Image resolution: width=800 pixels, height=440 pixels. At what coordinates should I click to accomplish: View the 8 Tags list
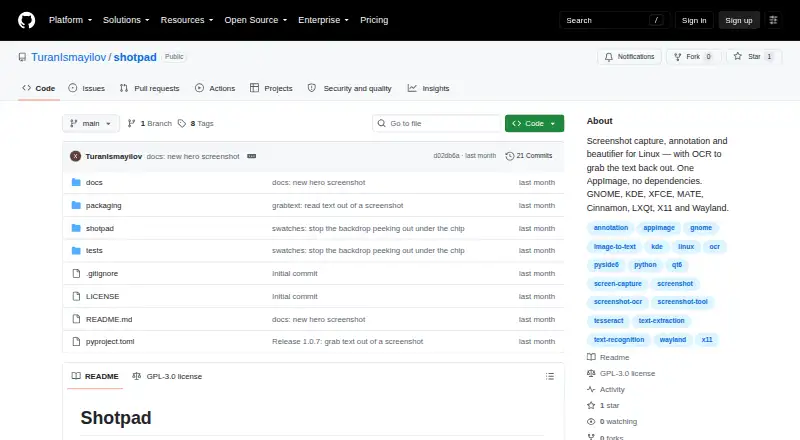click(196, 124)
